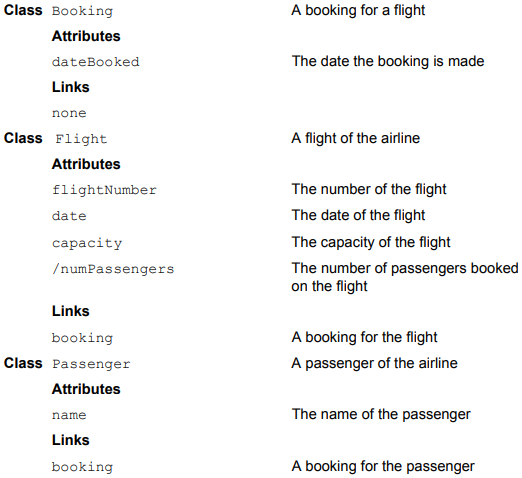522x478 pixels.
Task: Click 'The capacity of the flight' description
Action: coord(371,242)
